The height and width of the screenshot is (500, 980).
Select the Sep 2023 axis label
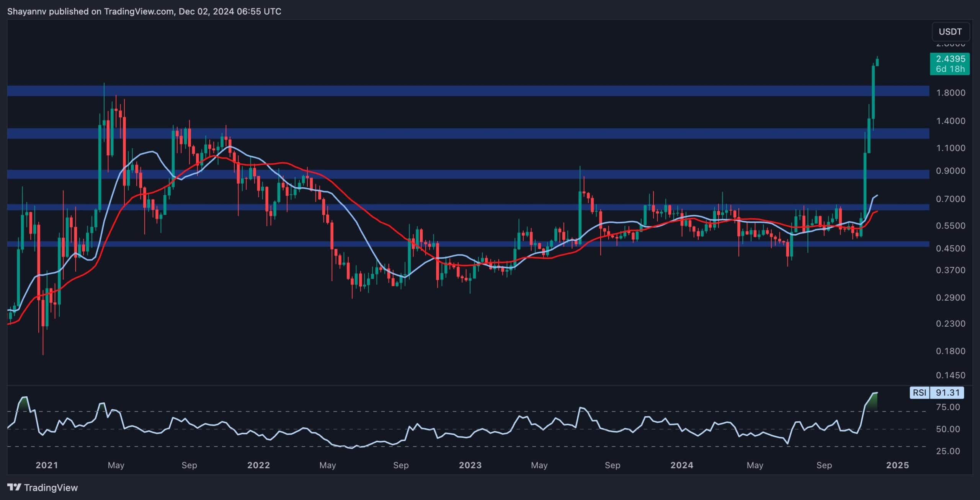point(613,465)
